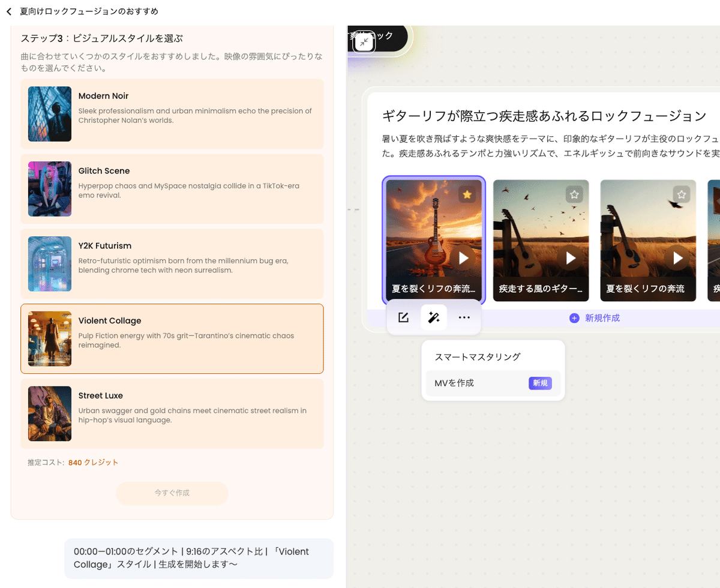Select the Modern Noir visual style
The height and width of the screenshot is (588, 720).
[172, 114]
